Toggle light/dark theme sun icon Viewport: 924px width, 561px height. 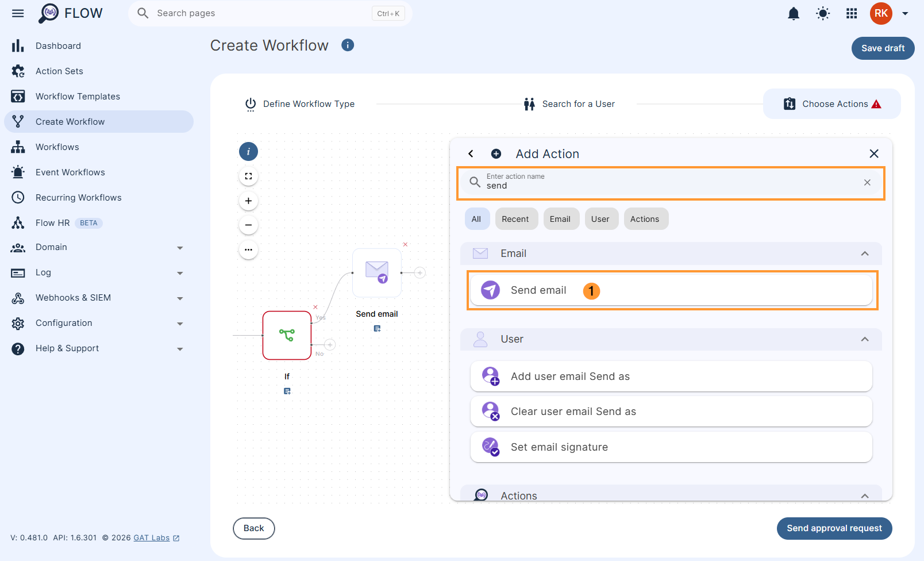[823, 13]
